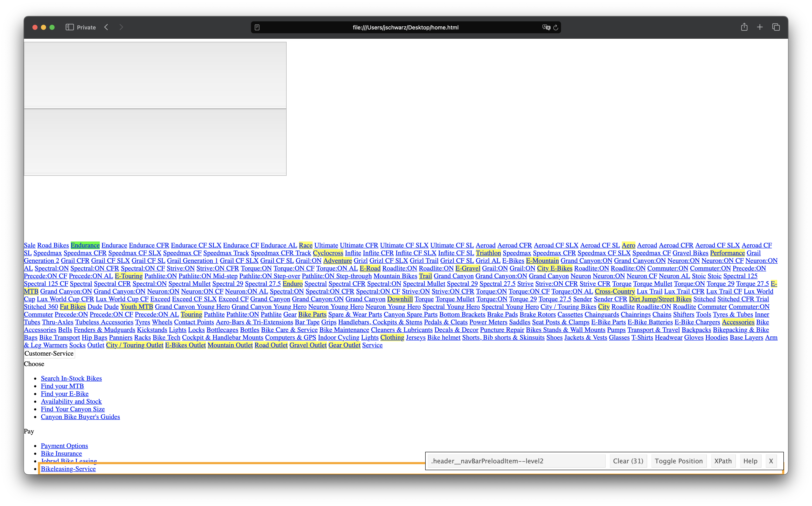This screenshot has height=506, width=812.
Task: Click the highlighted Trail link
Action: [425, 276]
